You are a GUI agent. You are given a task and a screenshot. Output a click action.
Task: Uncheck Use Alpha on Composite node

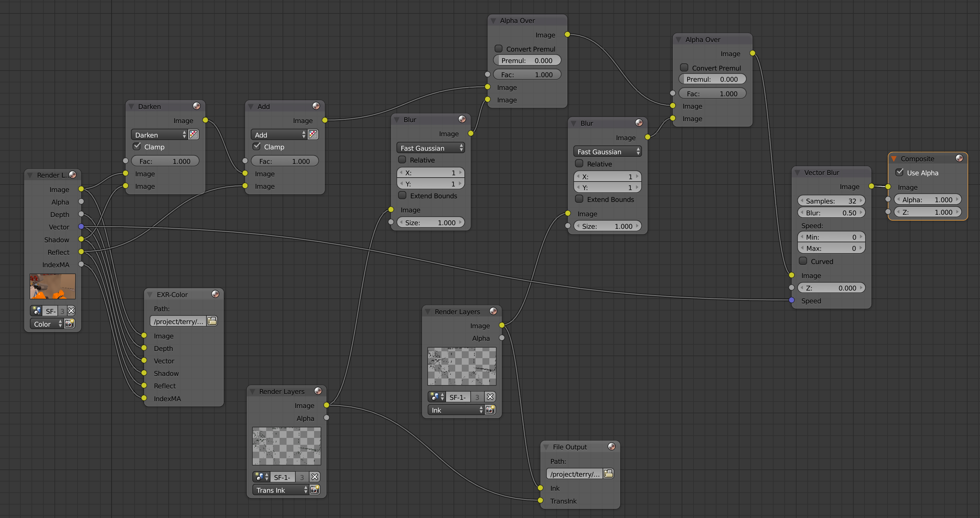tap(900, 172)
